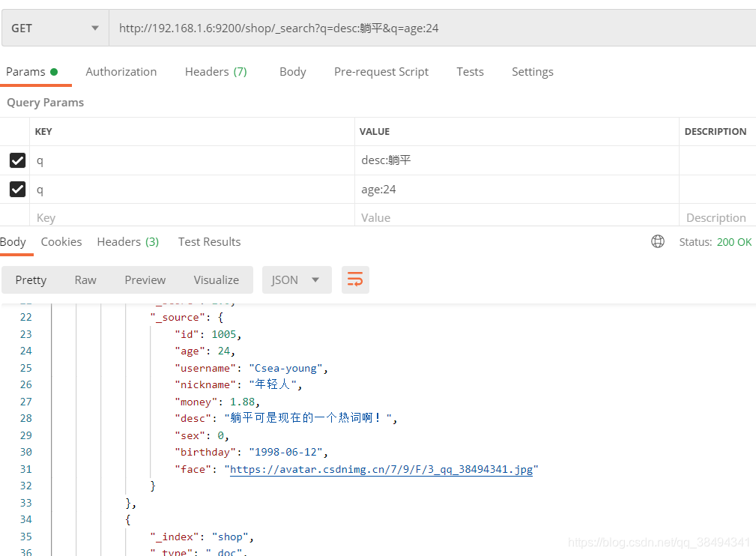
Task: Select the Visualize response view
Action: (216, 279)
